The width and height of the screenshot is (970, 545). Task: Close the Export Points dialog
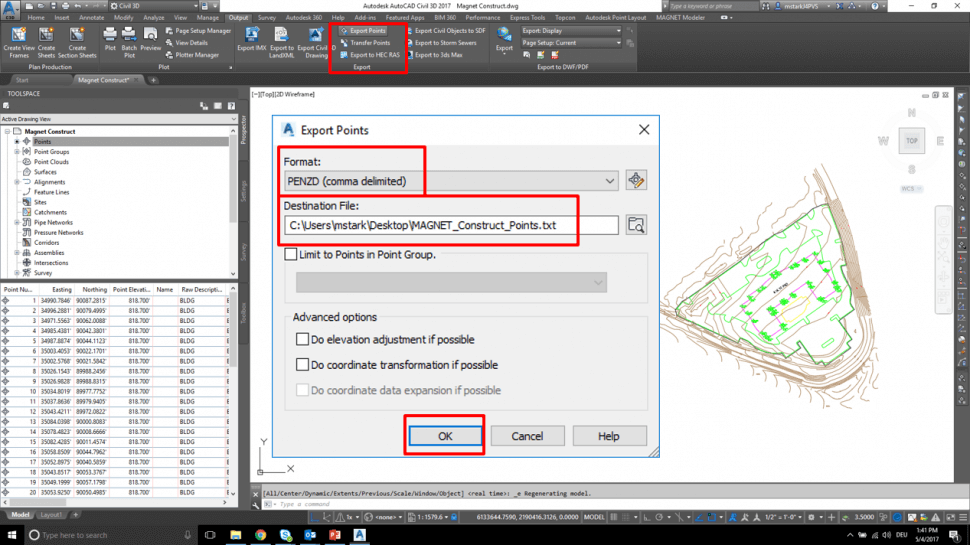click(x=644, y=129)
